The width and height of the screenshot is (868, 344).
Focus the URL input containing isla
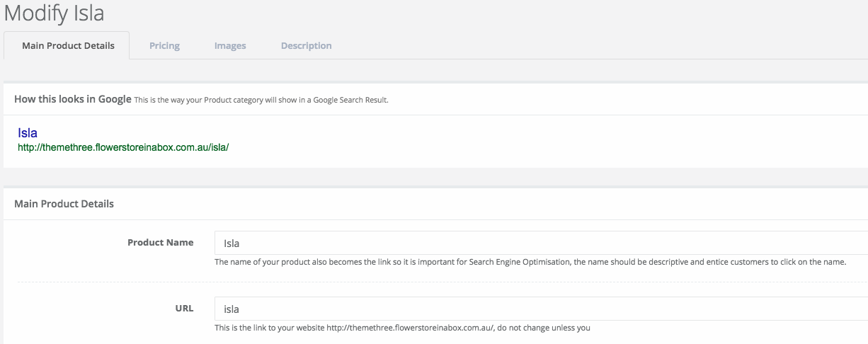(x=541, y=309)
